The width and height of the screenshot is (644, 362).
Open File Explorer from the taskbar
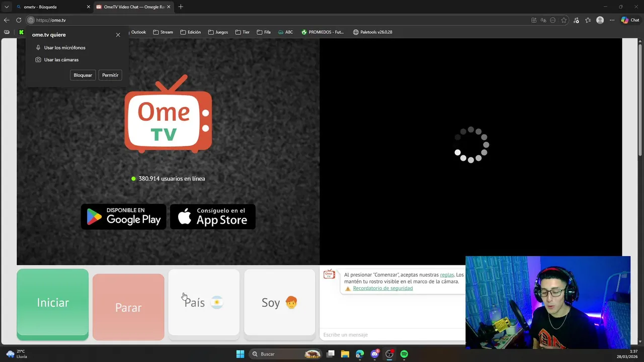click(345, 354)
